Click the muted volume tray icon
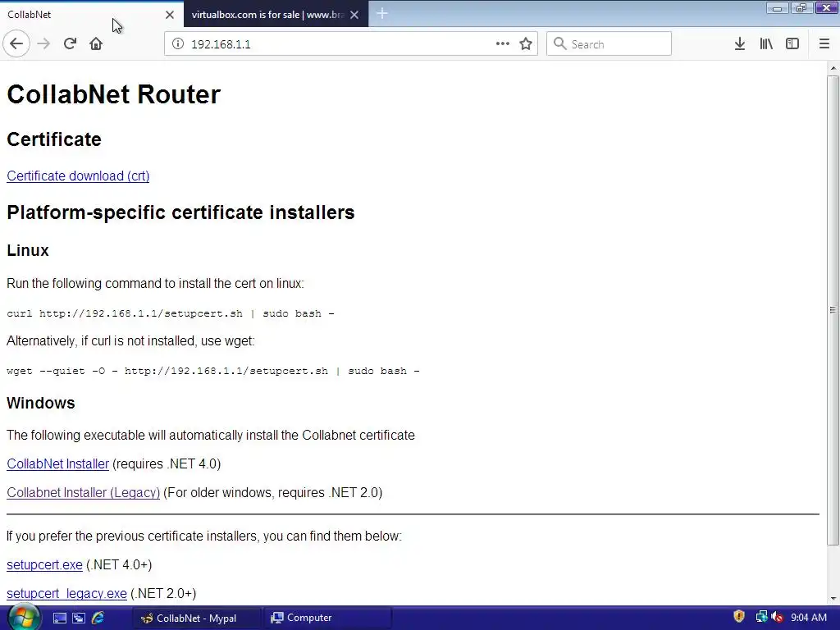Viewport: 840px width, 630px height. 778,618
